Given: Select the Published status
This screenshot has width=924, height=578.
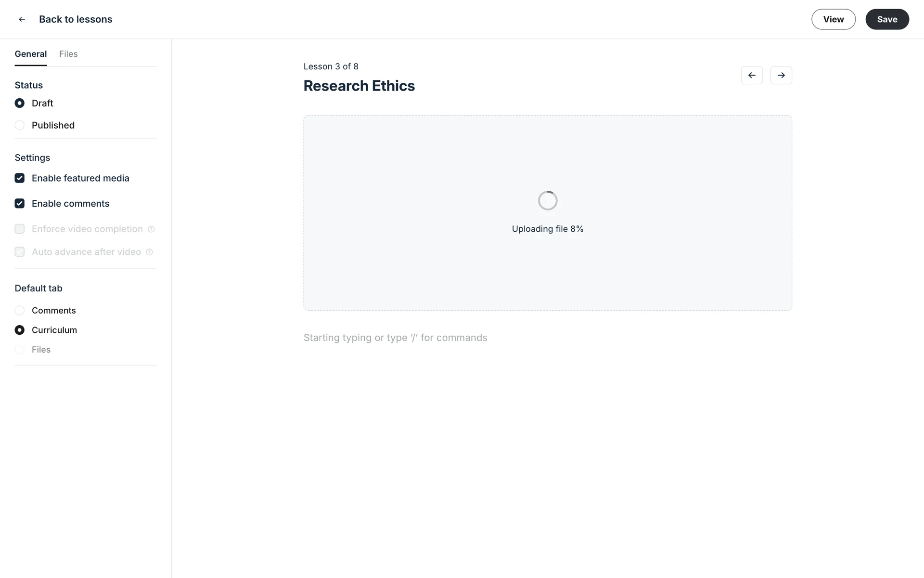Looking at the screenshot, I should coord(20,125).
